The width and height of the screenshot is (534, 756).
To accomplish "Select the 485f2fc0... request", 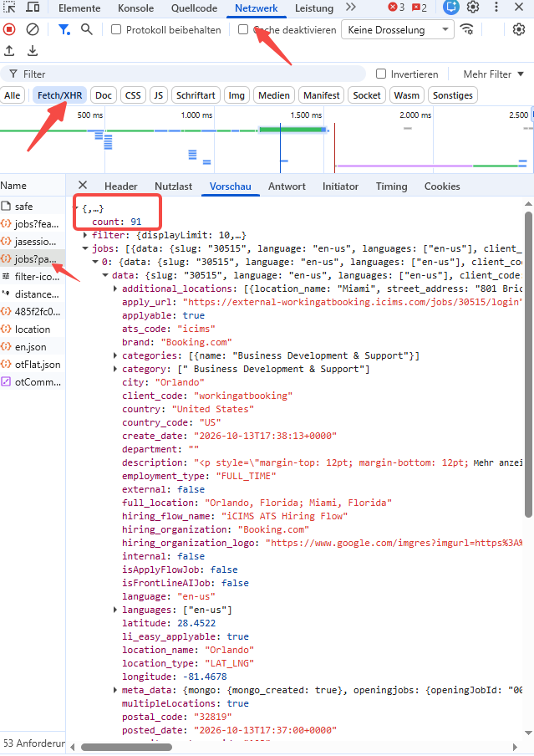I will 33,311.
